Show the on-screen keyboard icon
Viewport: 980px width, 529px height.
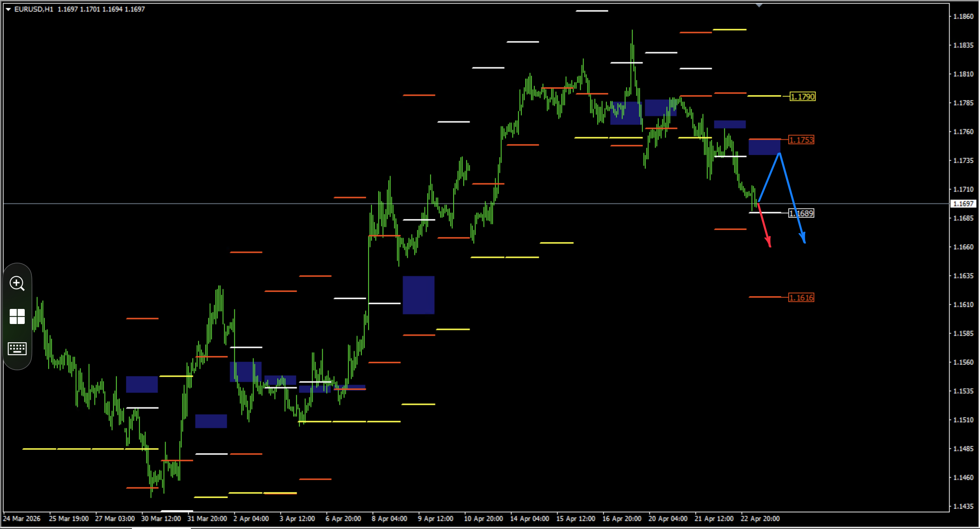click(17, 348)
